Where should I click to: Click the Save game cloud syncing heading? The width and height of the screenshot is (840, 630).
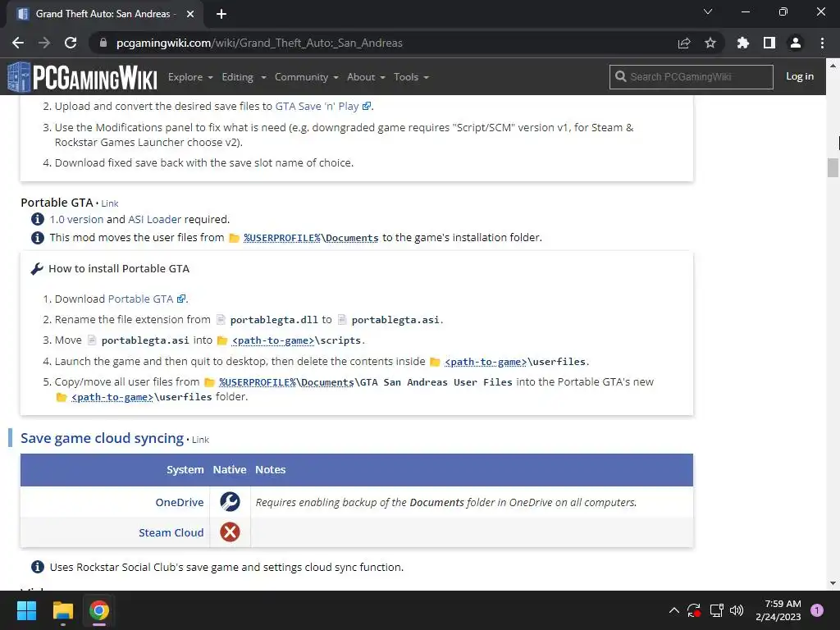pos(102,438)
